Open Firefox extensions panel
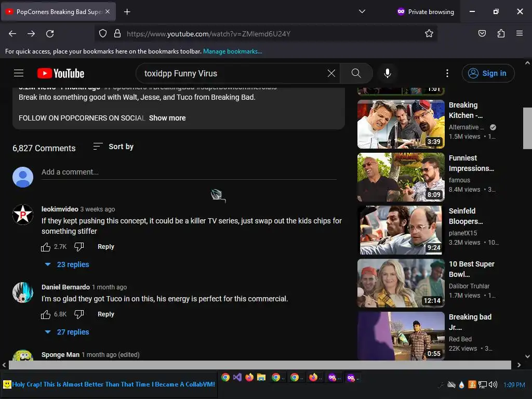The image size is (532, 399). [x=501, y=34]
